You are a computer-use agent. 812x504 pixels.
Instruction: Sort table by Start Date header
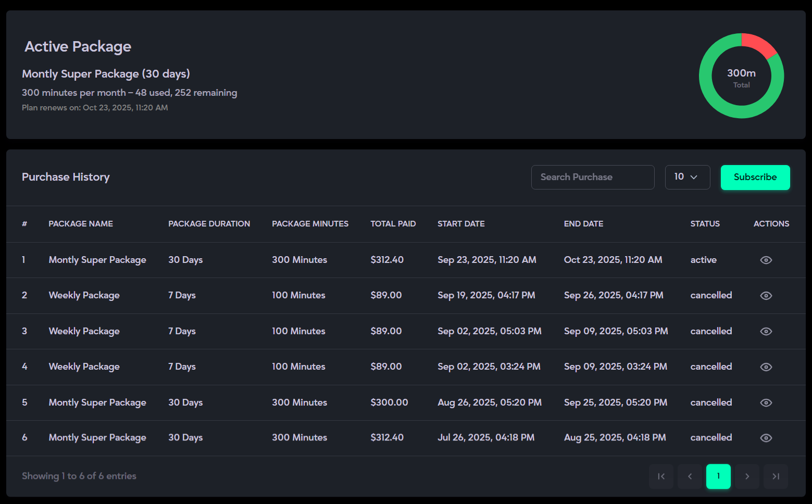461,224
